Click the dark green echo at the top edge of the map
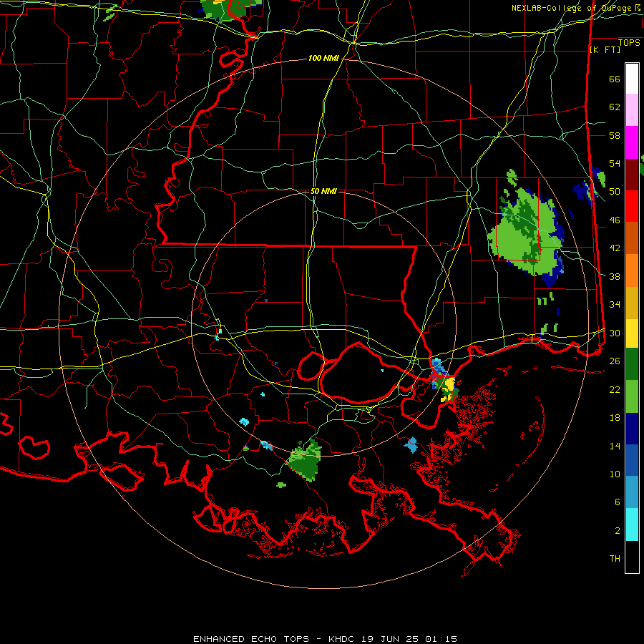 coord(230,9)
